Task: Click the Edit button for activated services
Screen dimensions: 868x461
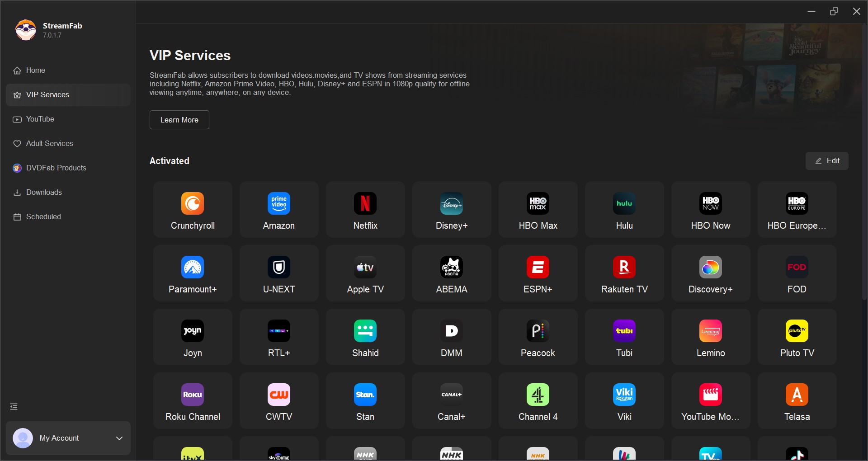Action: tap(827, 160)
